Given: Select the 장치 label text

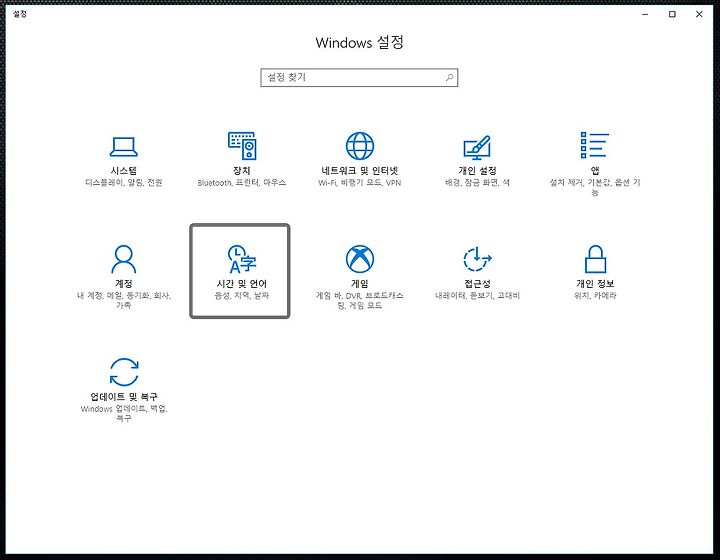Looking at the screenshot, I should click(x=242, y=171).
